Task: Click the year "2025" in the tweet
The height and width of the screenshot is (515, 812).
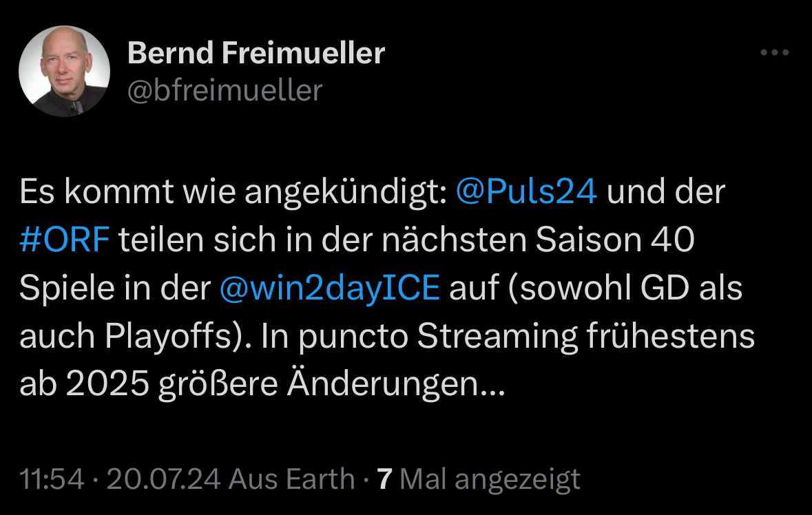Action: pyautogui.click(x=109, y=384)
